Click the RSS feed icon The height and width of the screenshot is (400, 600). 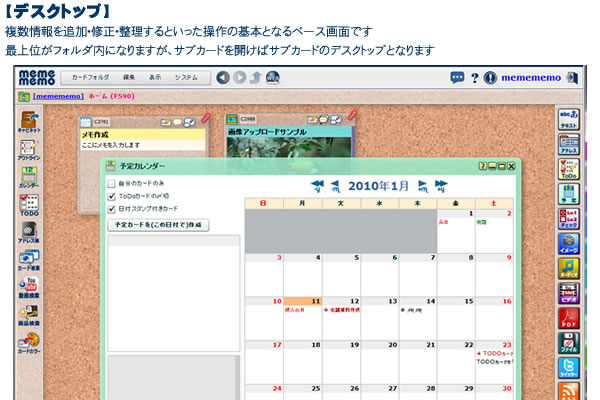(x=569, y=392)
